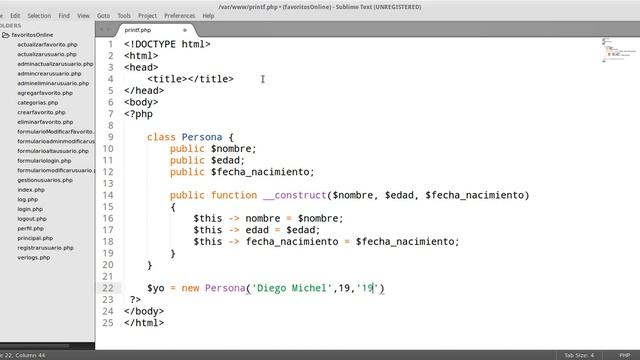The width and height of the screenshot is (640, 360).
Task: Open principal.php in sidebar
Action: click(x=35, y=238)
